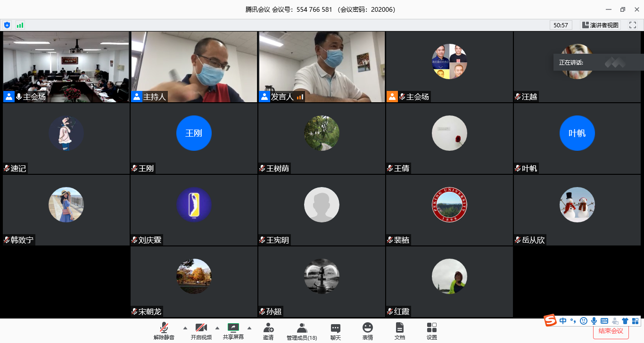This screenshot has width=644, height=343.
Task: Switch layout via 演讲者视图
Action: click(x=600, y=25)
